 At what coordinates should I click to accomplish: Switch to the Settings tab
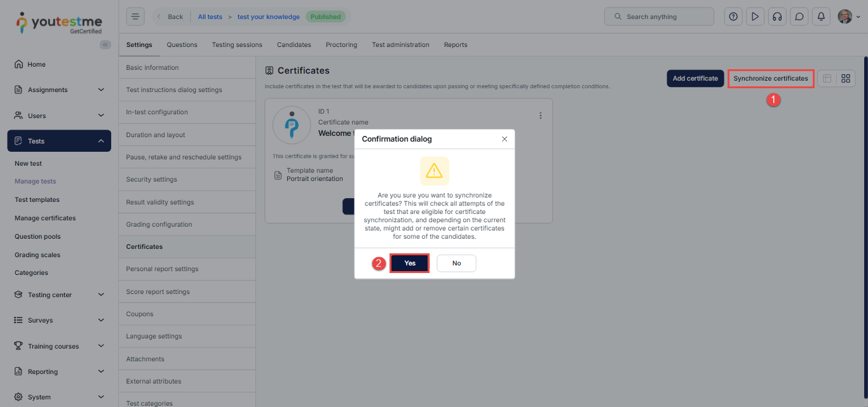[139, 44]
